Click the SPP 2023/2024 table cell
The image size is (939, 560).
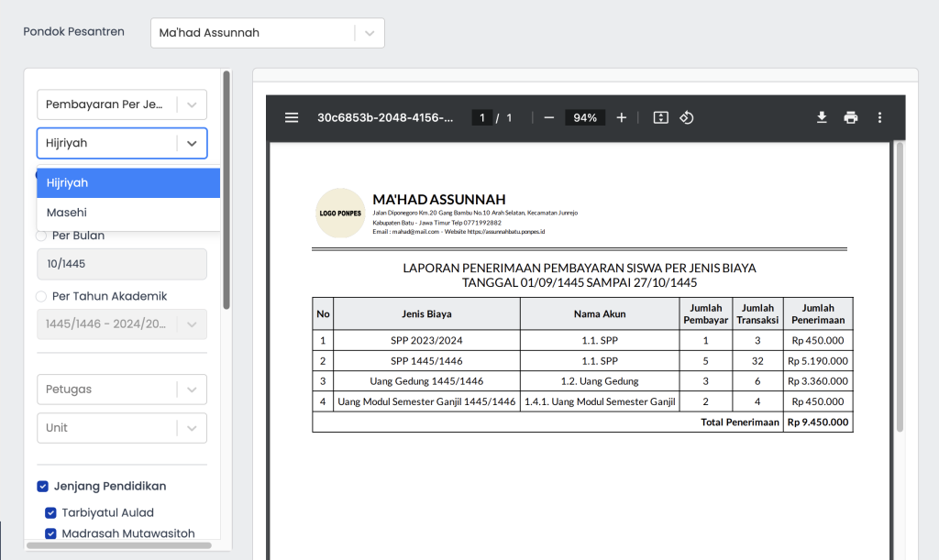pyautogui.click(x=426, y=340)
